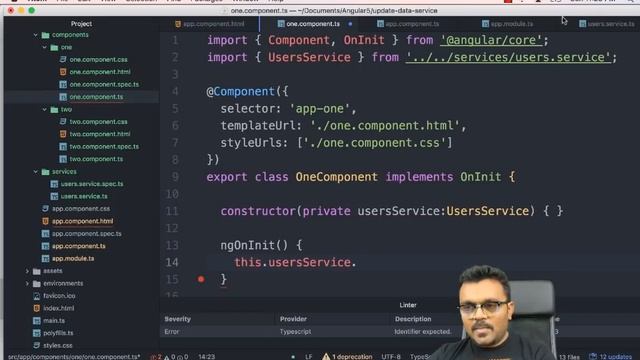
Task: Open index.html file
Action: [59, 308]
